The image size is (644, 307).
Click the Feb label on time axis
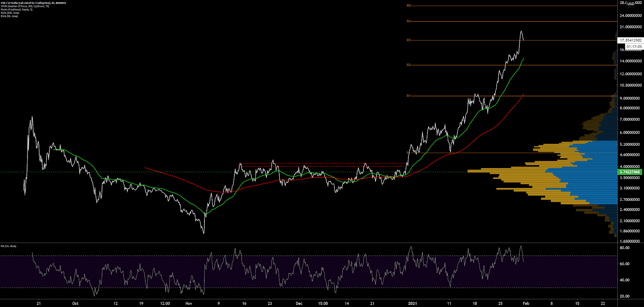(x=525, y=303)
